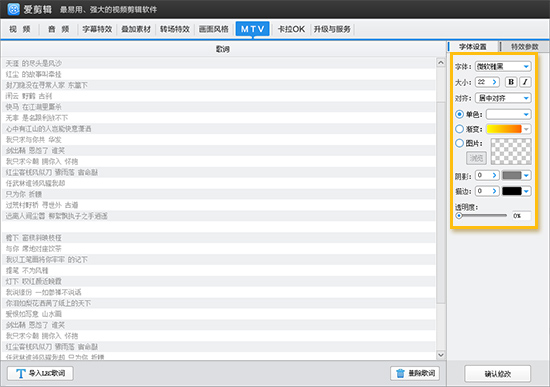Click the 确认修改 confirm button
The image size is (550, 387).
click(497, 374)
